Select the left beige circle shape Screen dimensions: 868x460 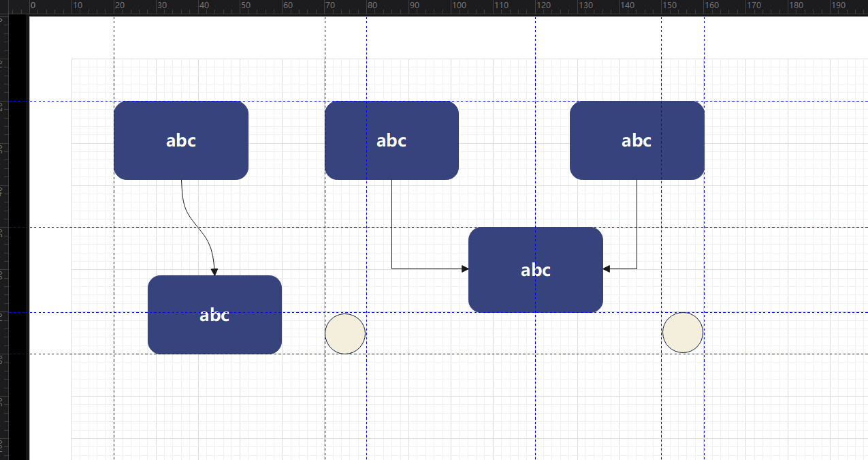coord(345,334)
